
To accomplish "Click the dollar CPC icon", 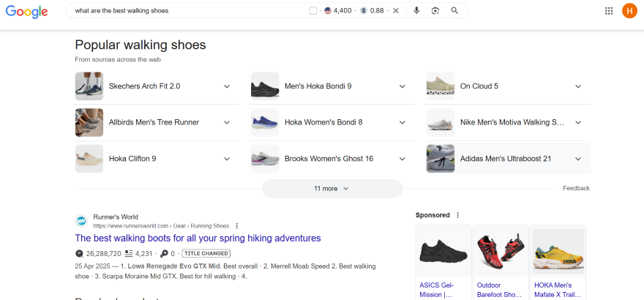I will (364, 11).
